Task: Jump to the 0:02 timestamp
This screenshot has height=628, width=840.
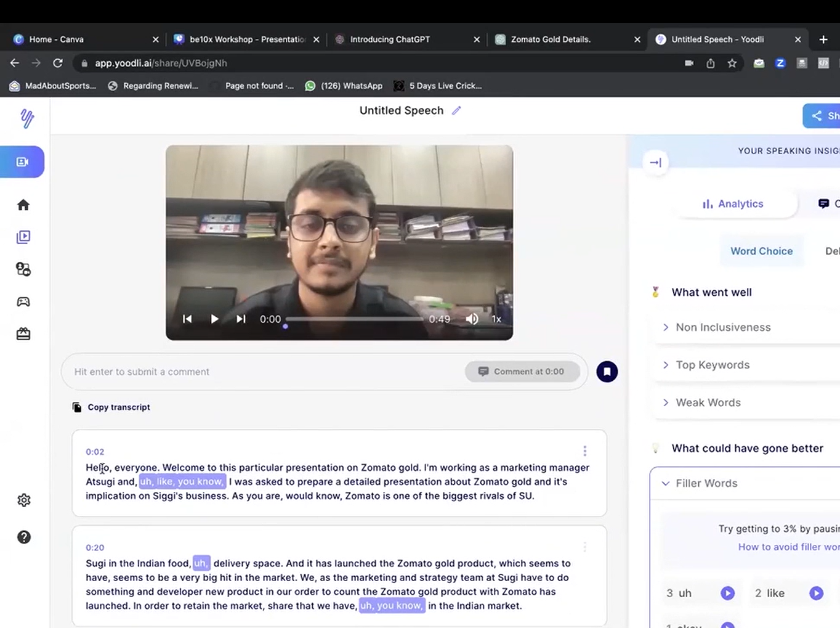Action: (95, 452)
